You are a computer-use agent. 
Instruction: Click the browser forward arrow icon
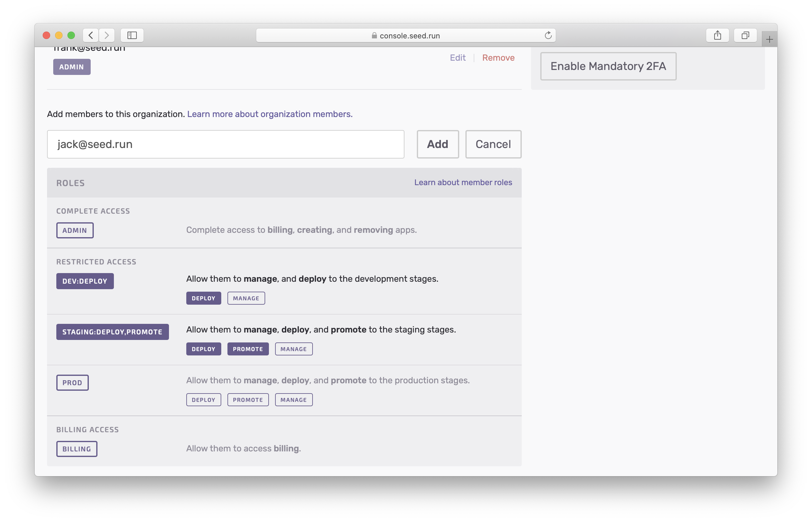[107, 35]
